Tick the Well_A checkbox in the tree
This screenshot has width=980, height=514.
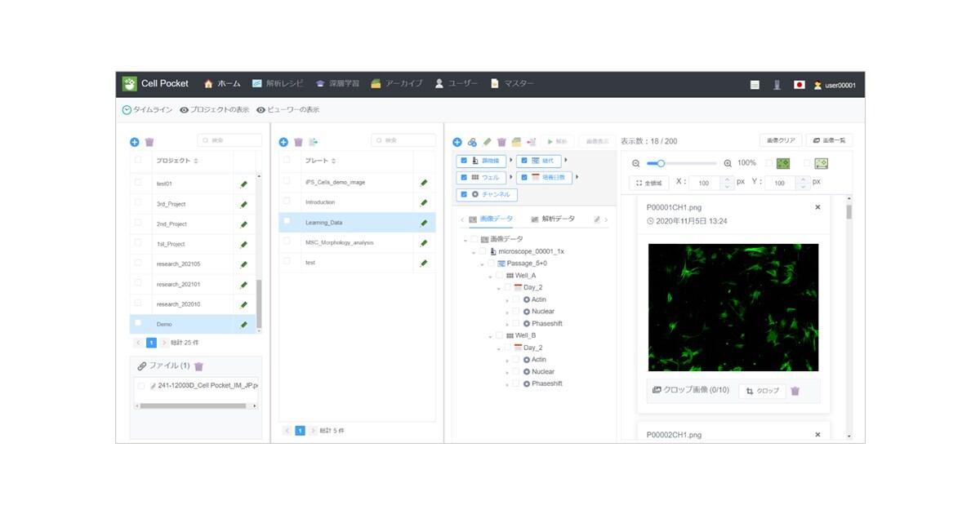(499, 276)
